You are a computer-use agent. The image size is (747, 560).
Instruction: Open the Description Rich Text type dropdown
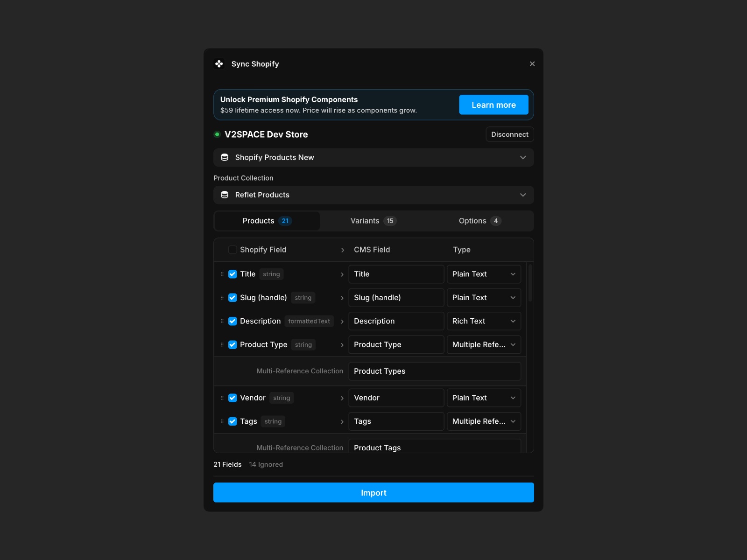coord(484,321)
